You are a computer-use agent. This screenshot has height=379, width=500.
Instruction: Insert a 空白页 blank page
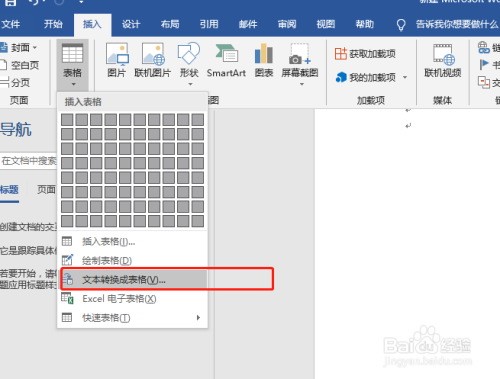point(19,65)
